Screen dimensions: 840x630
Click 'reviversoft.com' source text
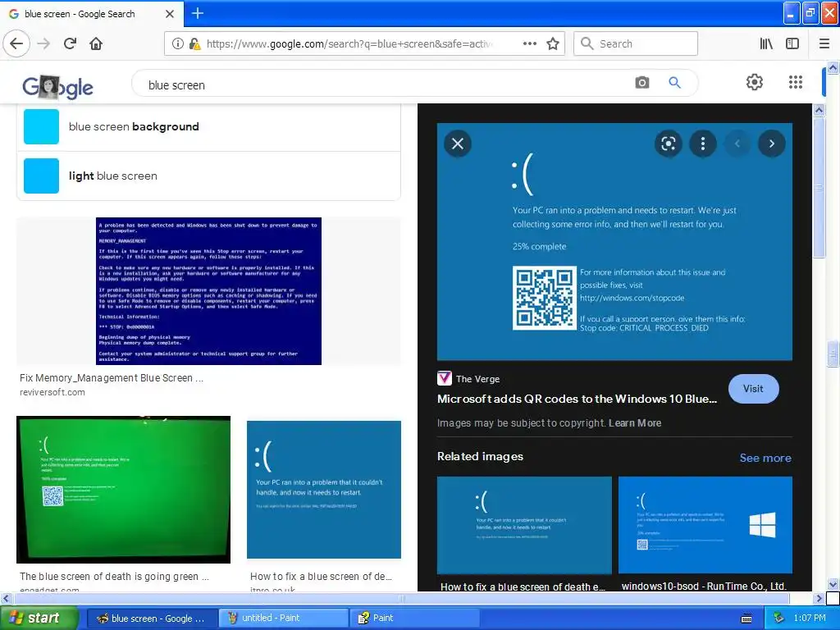(52, 392)
